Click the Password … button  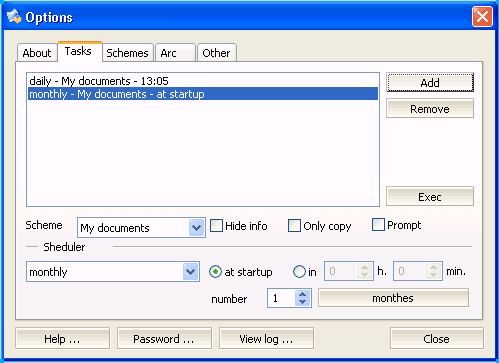click(x=164, y=338)
